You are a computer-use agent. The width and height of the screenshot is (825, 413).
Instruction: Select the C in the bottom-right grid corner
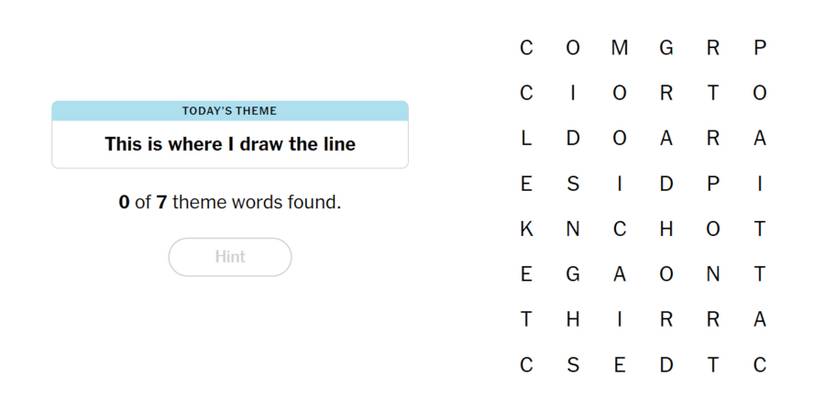point(759,366)
